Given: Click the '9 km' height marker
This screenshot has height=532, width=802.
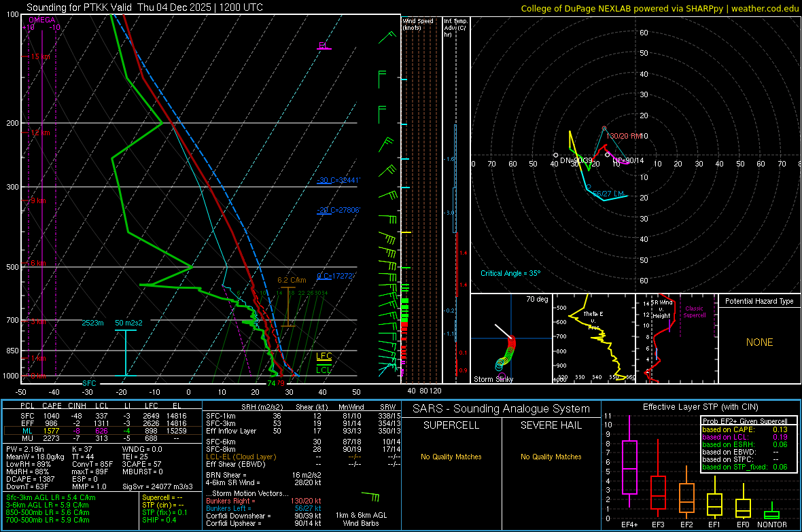Looking at the screenshot, I should (38, 200).
